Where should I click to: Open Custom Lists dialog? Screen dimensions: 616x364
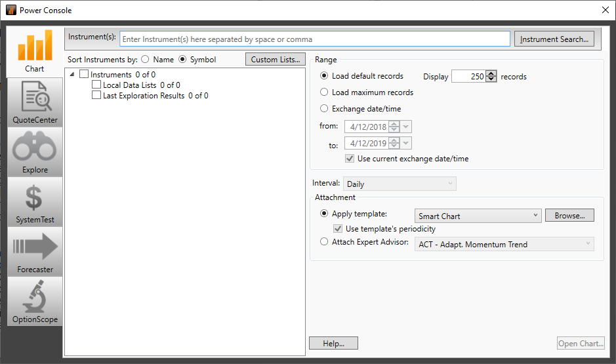click(x=276, y=59)
